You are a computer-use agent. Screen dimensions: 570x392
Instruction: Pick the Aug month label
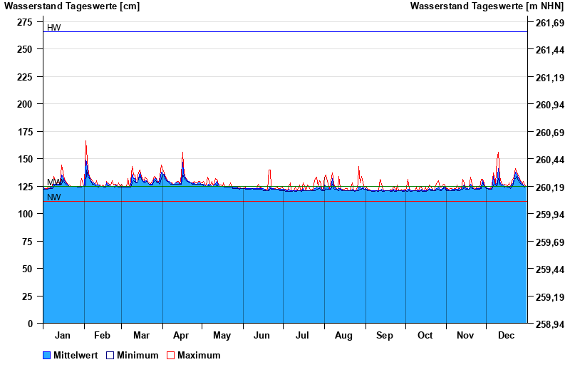[x=343, y=336]
